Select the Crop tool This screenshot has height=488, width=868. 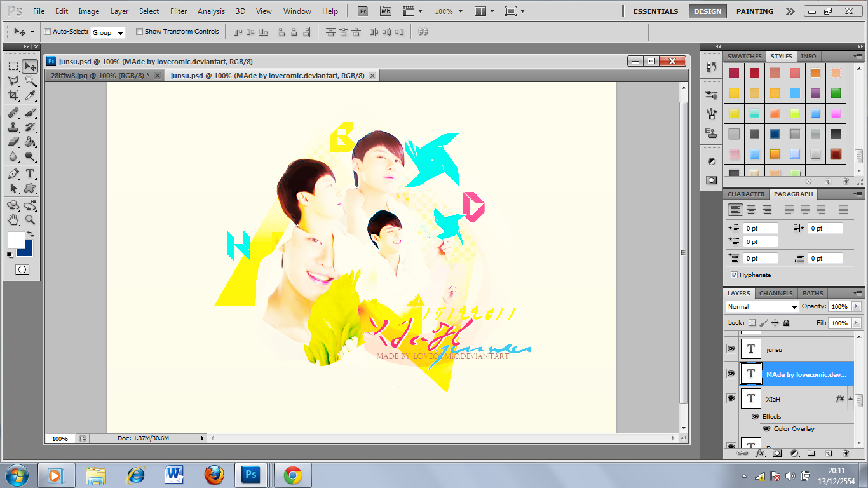13,95
